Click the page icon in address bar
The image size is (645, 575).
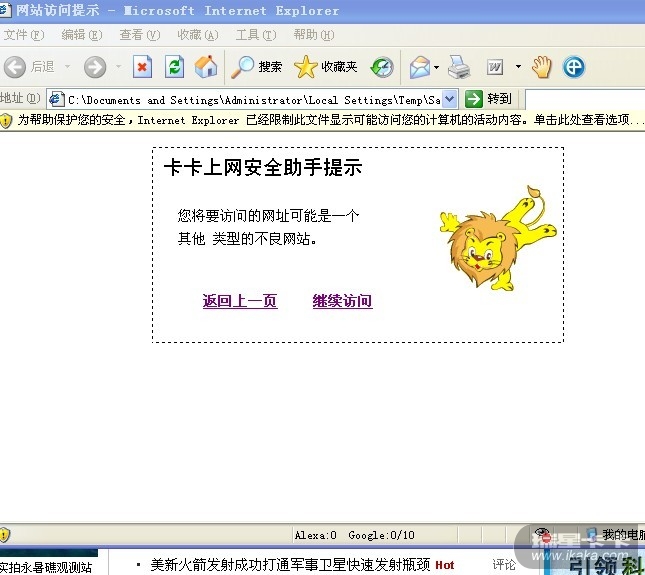pyautogui.click(x=56, y=99)
